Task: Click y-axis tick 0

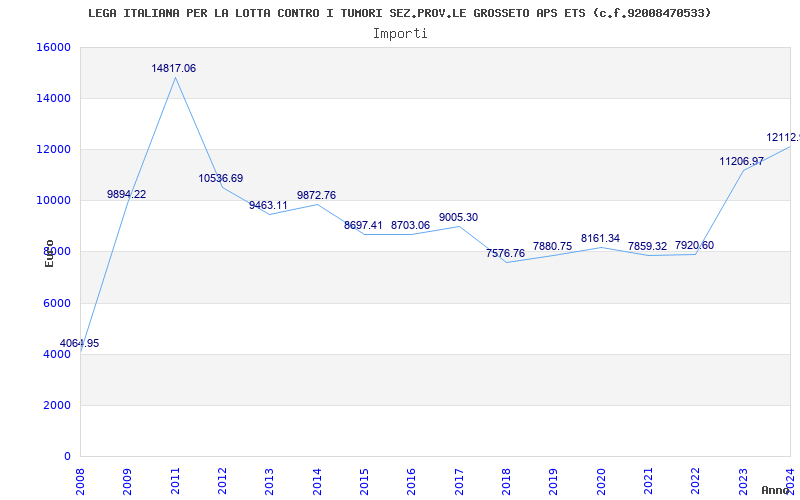Action: pos(68,457)
